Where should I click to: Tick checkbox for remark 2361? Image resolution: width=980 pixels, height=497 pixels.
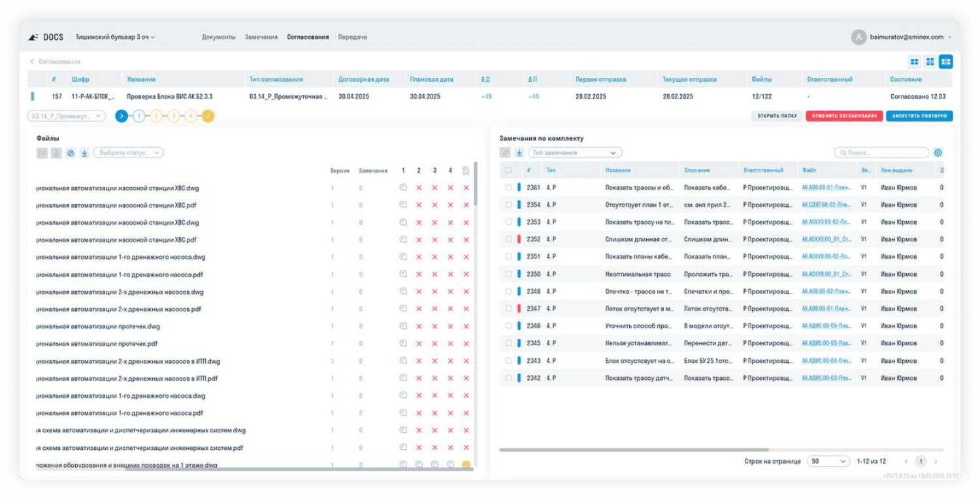[508, 188]
